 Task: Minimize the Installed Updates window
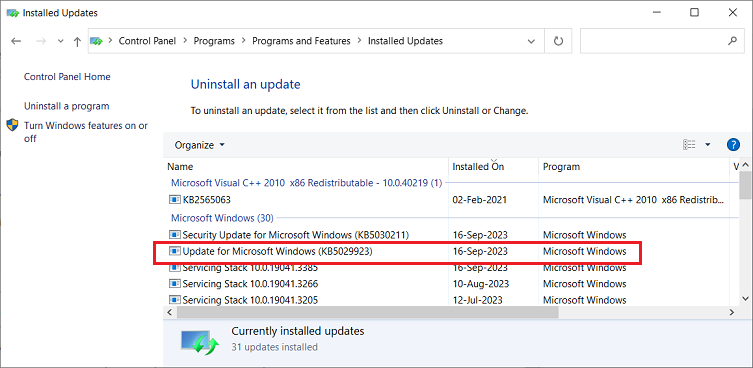(656, 12)
